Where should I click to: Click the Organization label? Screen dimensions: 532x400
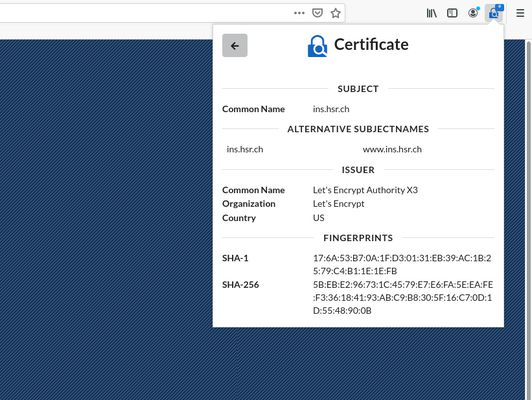[249, 204]
